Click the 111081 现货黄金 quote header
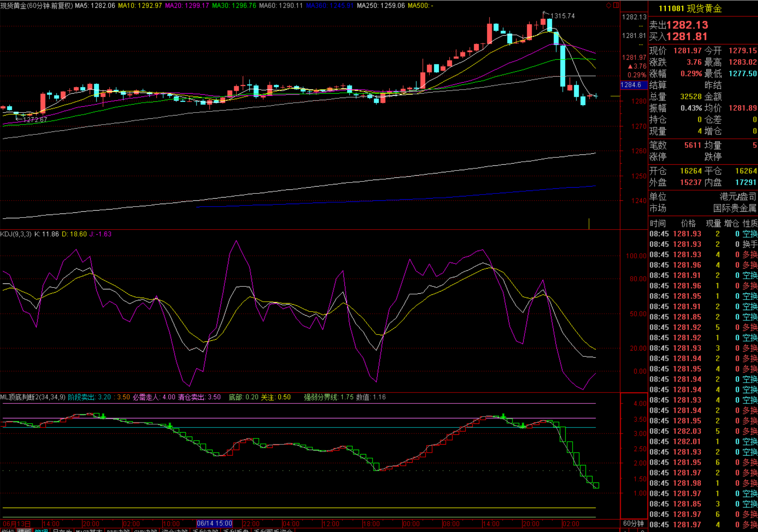The height and width of the screenshot is (532, 758). point(690,9)
